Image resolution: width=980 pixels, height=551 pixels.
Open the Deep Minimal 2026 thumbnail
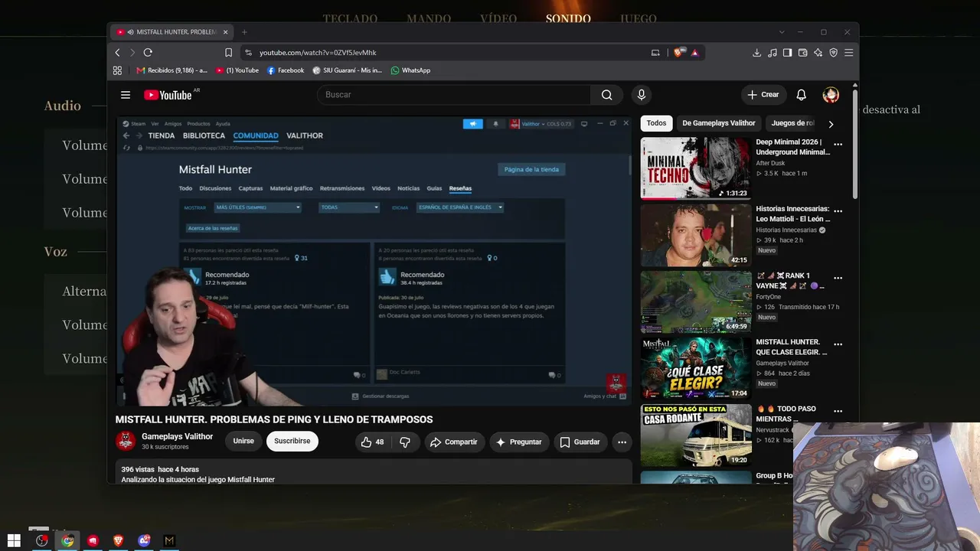click(696, 168)
